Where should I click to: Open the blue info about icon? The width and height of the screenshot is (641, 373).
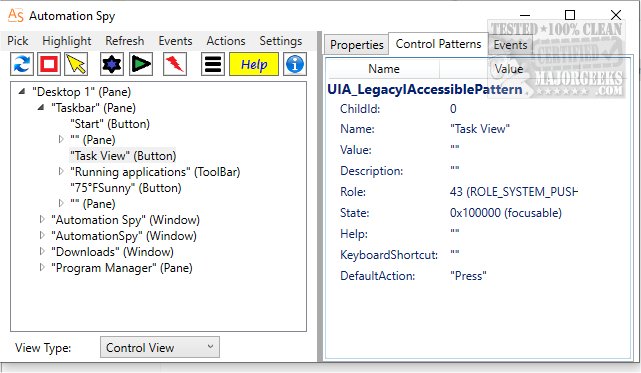pos(295,64)
